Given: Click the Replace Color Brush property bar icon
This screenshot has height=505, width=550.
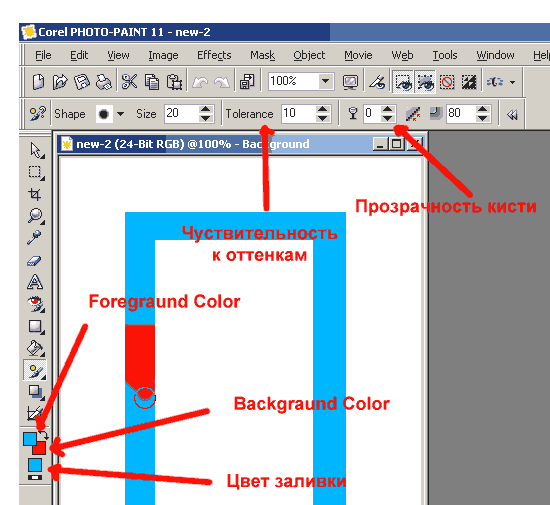Looking at the screenshot, I should click(38, 114).
